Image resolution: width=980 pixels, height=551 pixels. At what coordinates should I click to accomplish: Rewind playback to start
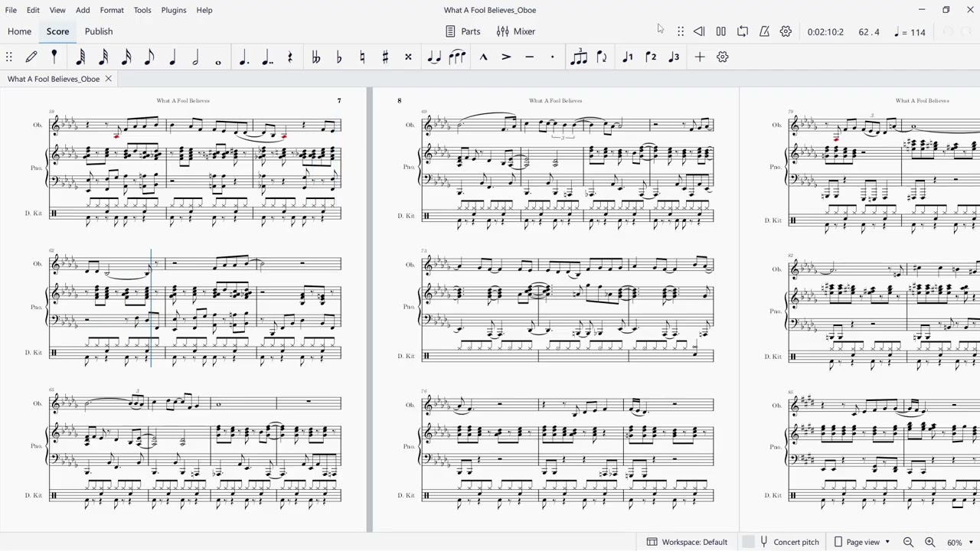(699, 31)
